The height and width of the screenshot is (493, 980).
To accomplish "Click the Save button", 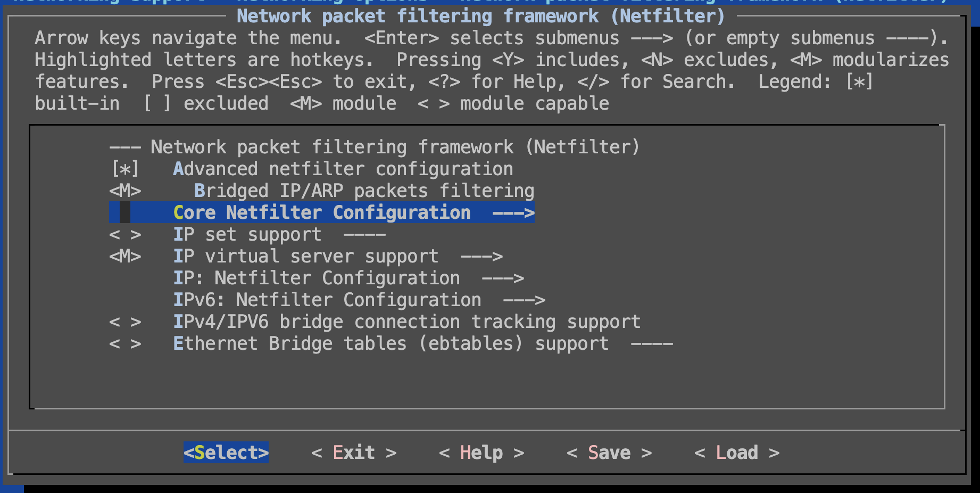I will 609,453.
